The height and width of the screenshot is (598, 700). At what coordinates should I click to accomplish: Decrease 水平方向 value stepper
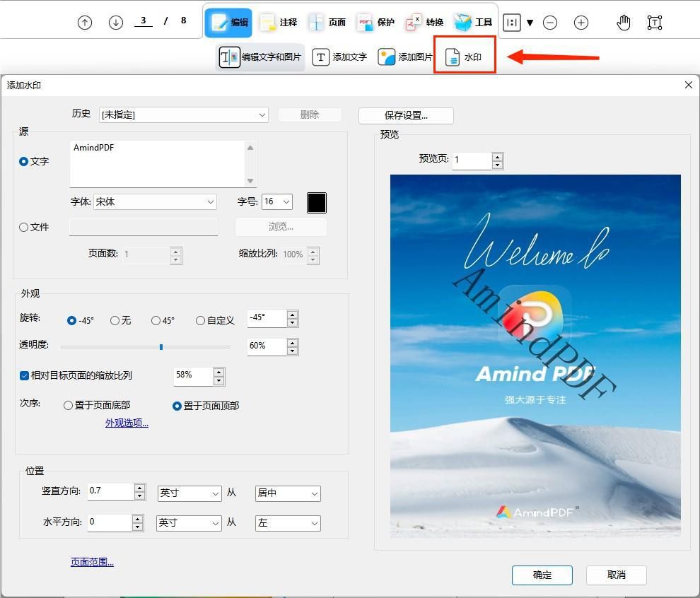click(138, 527)
